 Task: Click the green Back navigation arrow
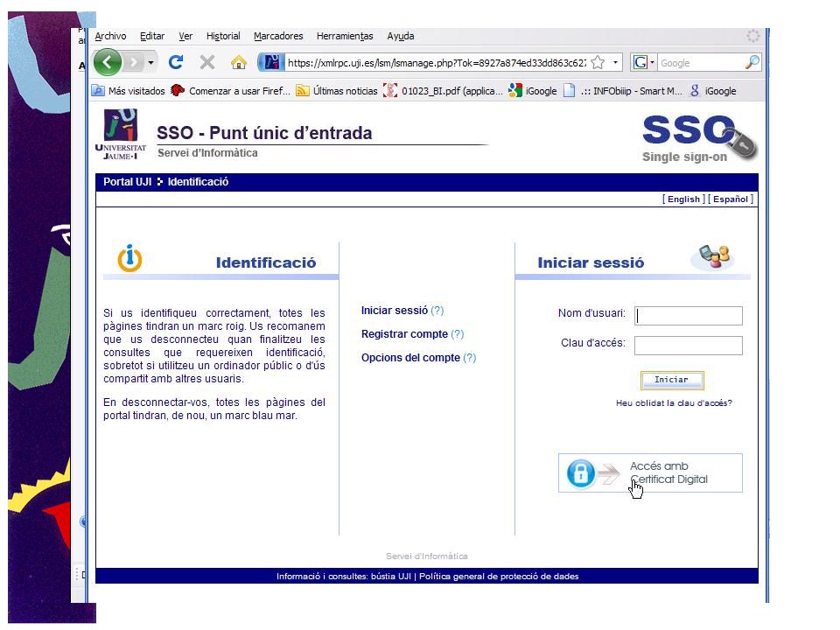click(x=107, y=62)
